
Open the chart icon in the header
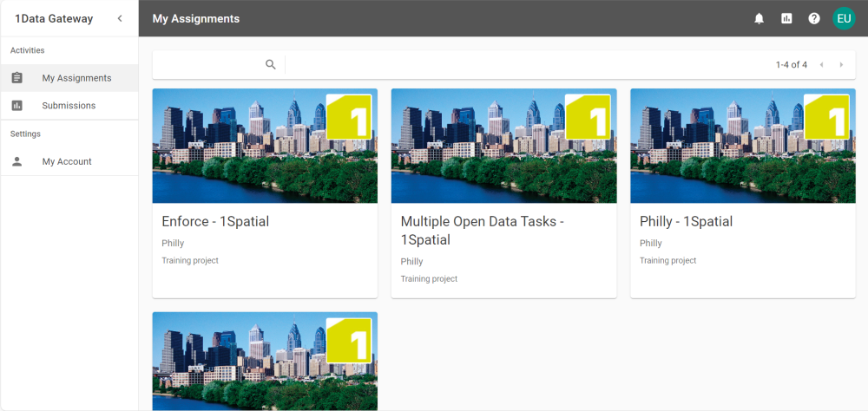point(786,18)
